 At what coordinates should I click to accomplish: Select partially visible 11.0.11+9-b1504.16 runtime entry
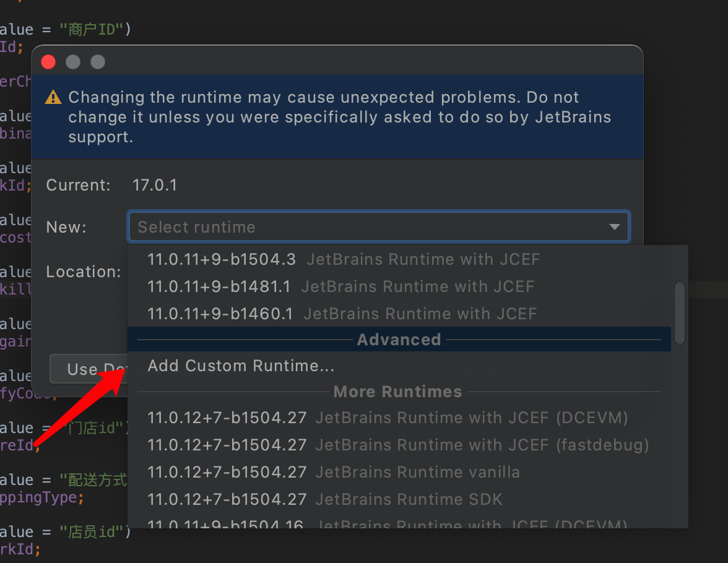pyautogui.click(x=399, y=522)
